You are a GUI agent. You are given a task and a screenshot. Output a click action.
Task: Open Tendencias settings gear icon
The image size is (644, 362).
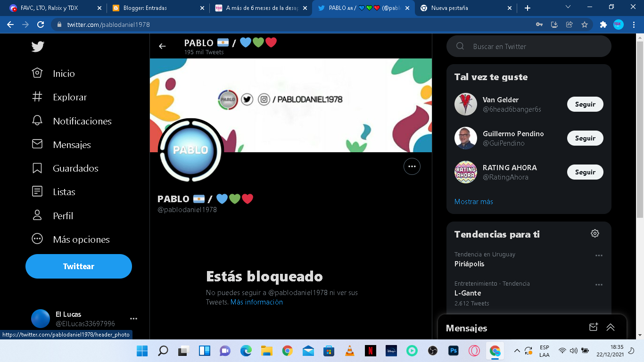point(595,233)
